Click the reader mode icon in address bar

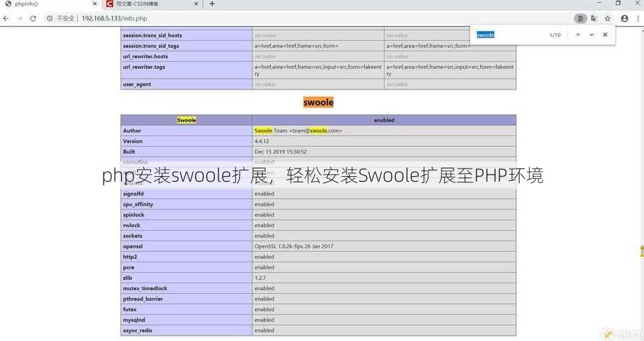(x=580, y=19)
